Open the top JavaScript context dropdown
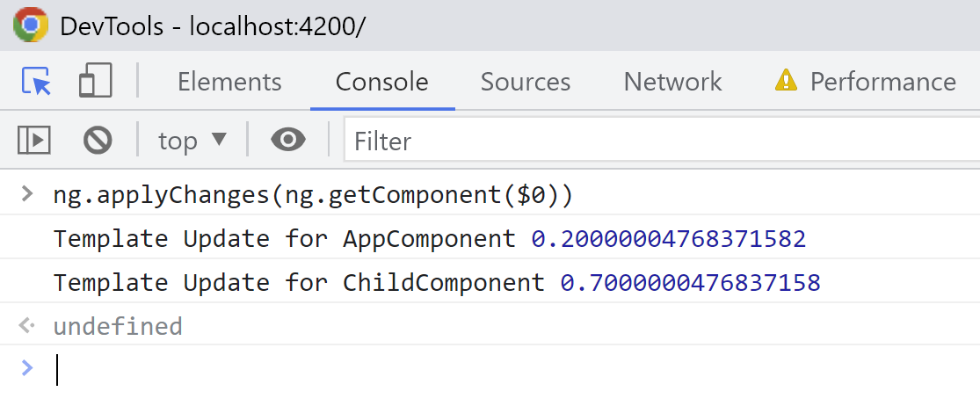Viewport: 980px width, 406px height. 192,141
